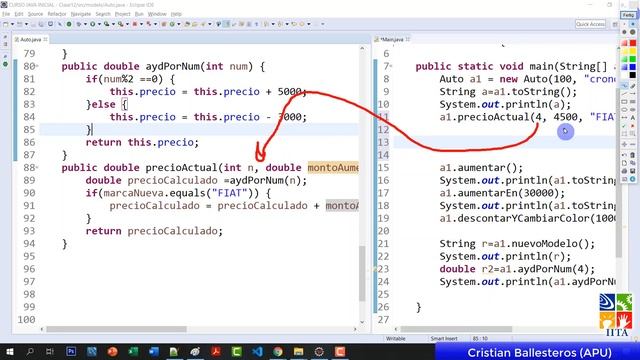Screen dimensions: 640x360
Task: Expand the External Tools dropdown arrow
Action: (x=127, y=24)
